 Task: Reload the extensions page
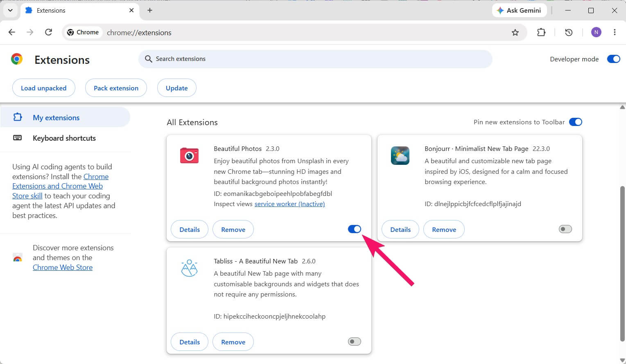[48, 32]
